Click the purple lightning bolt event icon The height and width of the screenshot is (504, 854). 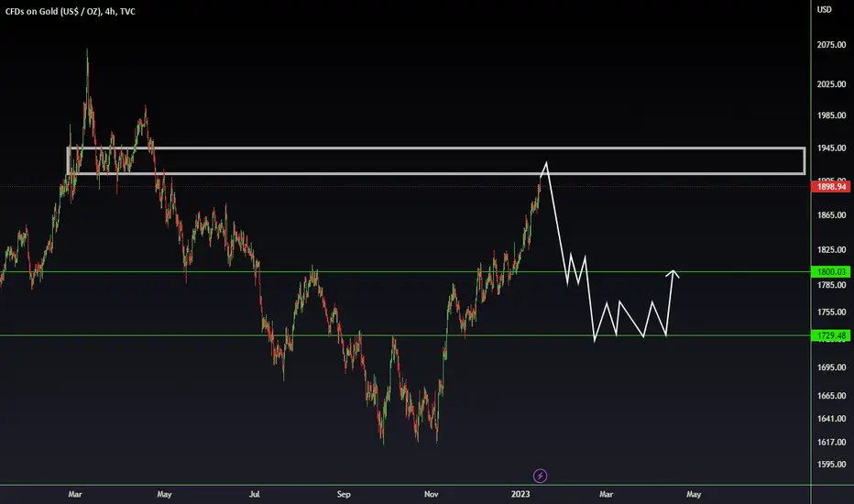[x=540, y=476]
